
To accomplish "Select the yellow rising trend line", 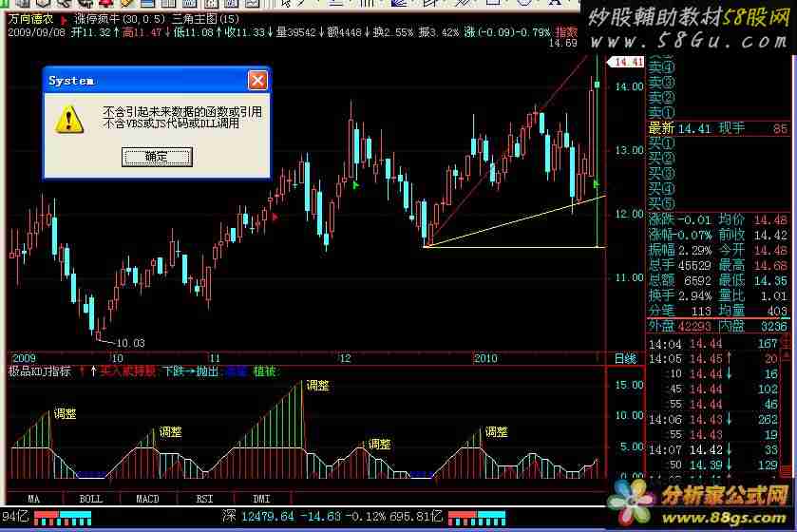I will tap(516, 220).
